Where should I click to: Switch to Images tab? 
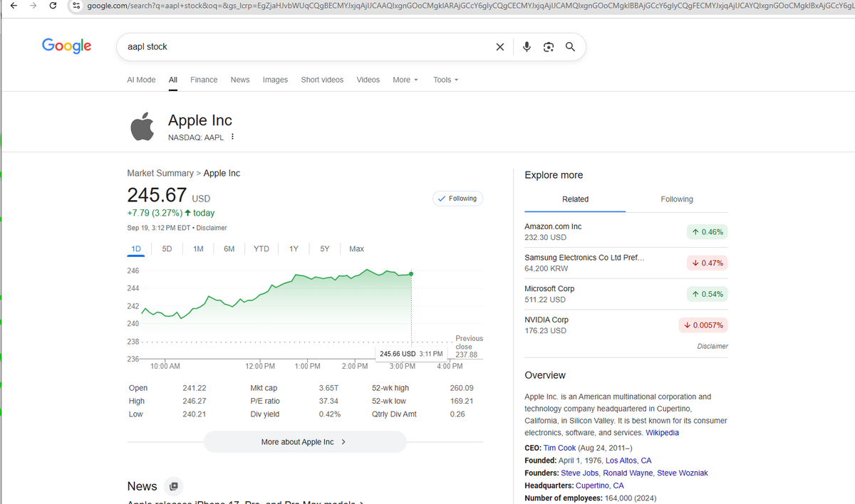[x=275, y=80]
